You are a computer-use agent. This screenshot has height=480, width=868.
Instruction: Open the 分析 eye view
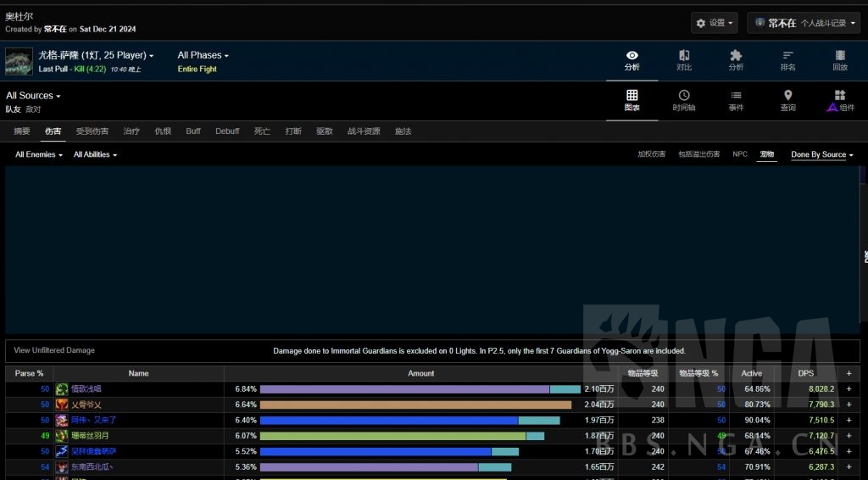pos(632,60)
